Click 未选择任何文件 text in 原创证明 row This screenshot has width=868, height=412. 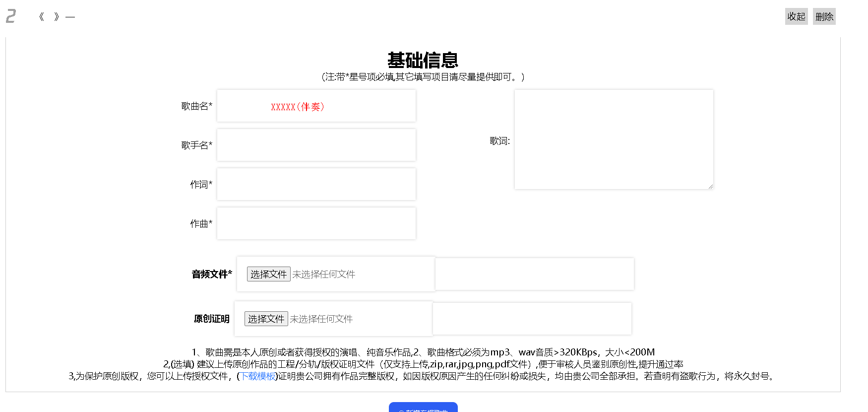[x=321, y=319]
